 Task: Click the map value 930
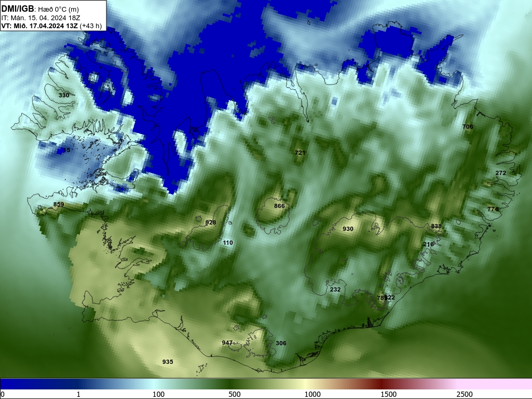[348, 229]
